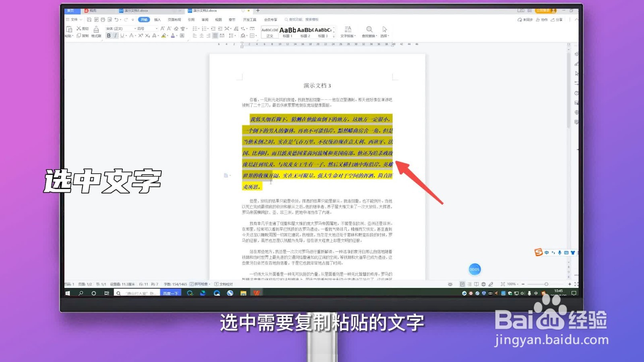The width and height of the screenshot is (644, 362).
Task: Open the References (引用) tab
Action: (x=191, y=20)
